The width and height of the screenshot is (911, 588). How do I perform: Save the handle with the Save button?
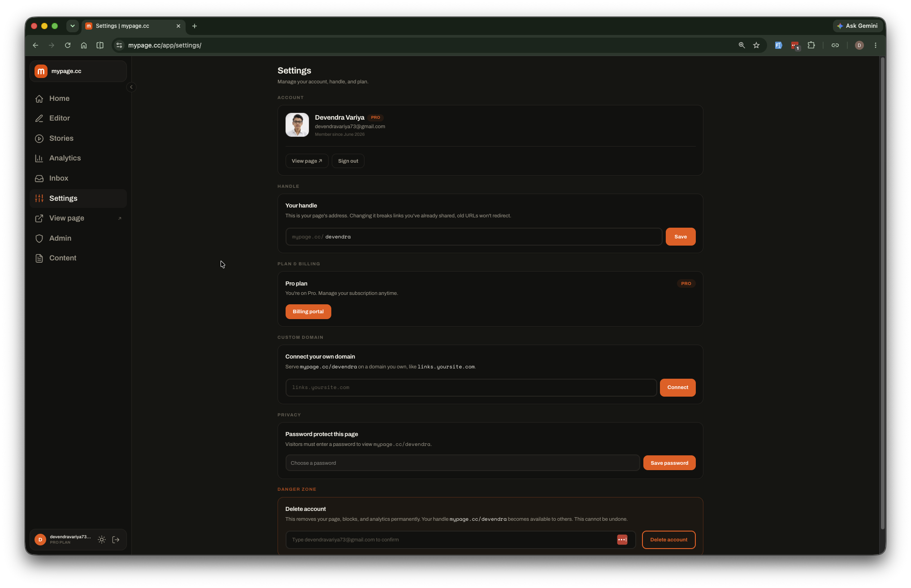click(x=681, y=237)
